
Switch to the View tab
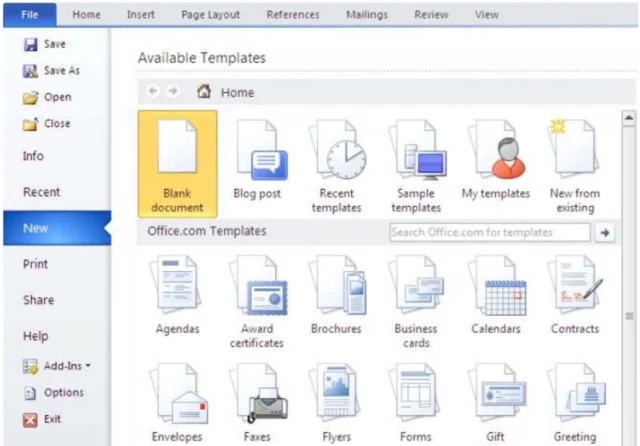point(487,15)
